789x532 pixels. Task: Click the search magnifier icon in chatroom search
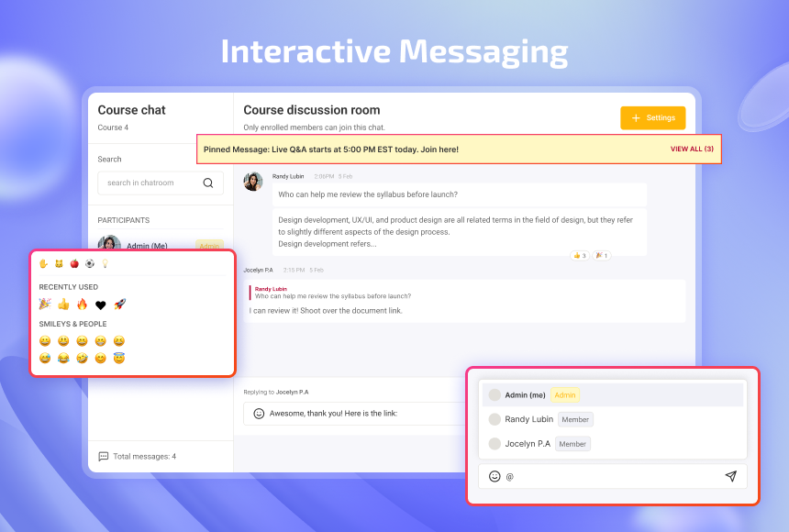pos(208,183)
